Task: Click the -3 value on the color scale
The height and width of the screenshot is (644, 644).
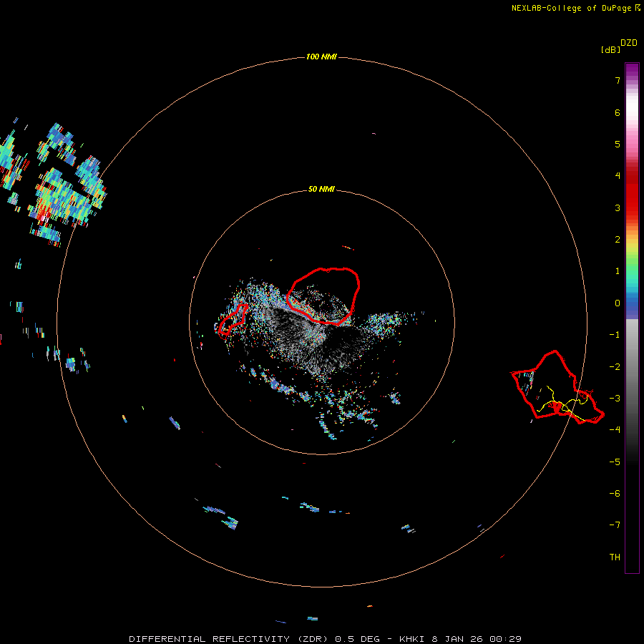Action: coord(615,399)
